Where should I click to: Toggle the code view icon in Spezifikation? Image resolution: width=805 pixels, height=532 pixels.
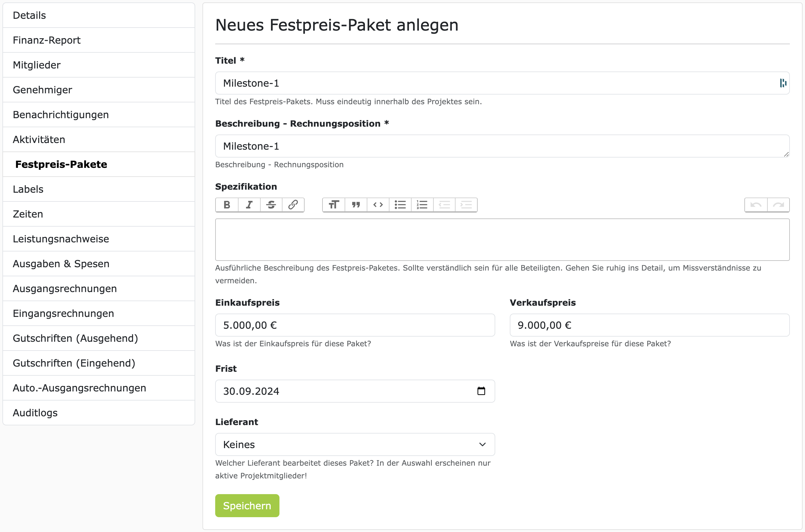[x=378, y=205]
